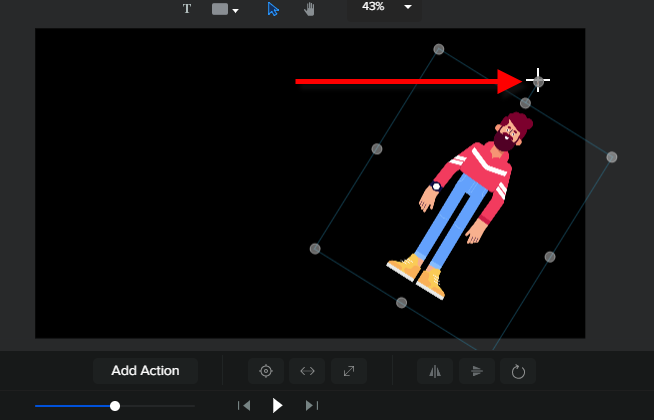
Task: Open the shape tool dropdown arrow
Action: (x=236, y=11)
